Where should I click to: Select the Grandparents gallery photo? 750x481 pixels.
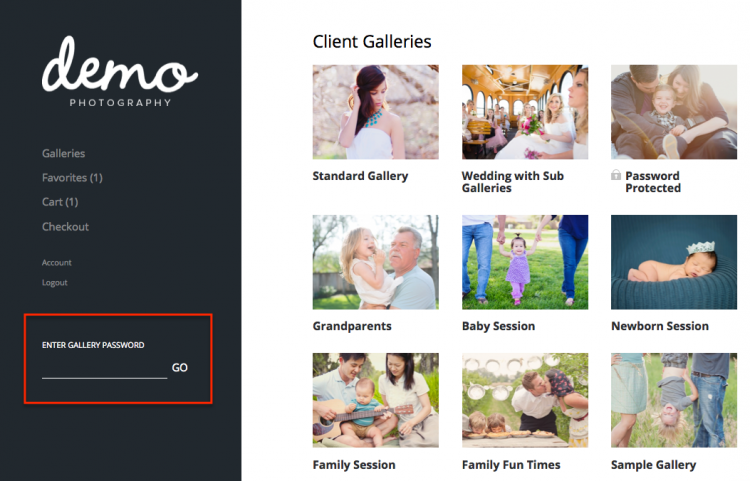pos(375,262)
